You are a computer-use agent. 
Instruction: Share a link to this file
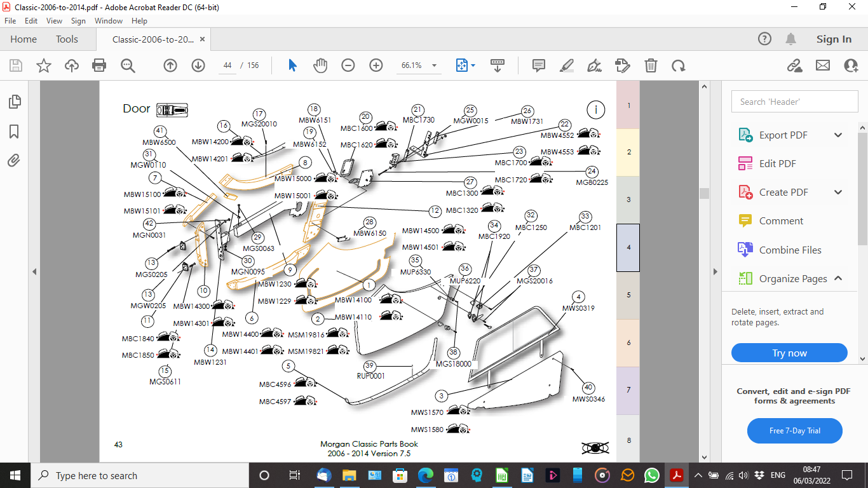click(794, 65)
